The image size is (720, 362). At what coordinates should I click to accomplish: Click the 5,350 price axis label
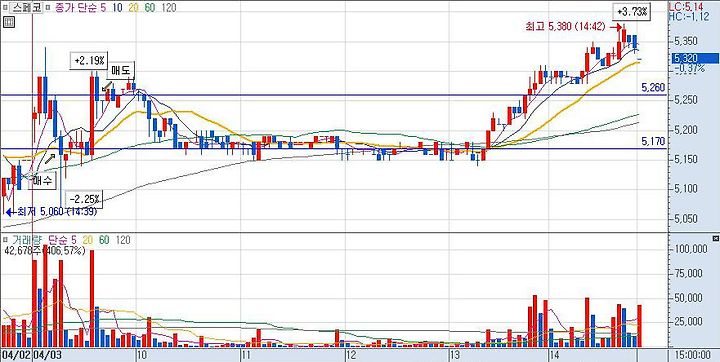tap(686, 42)
